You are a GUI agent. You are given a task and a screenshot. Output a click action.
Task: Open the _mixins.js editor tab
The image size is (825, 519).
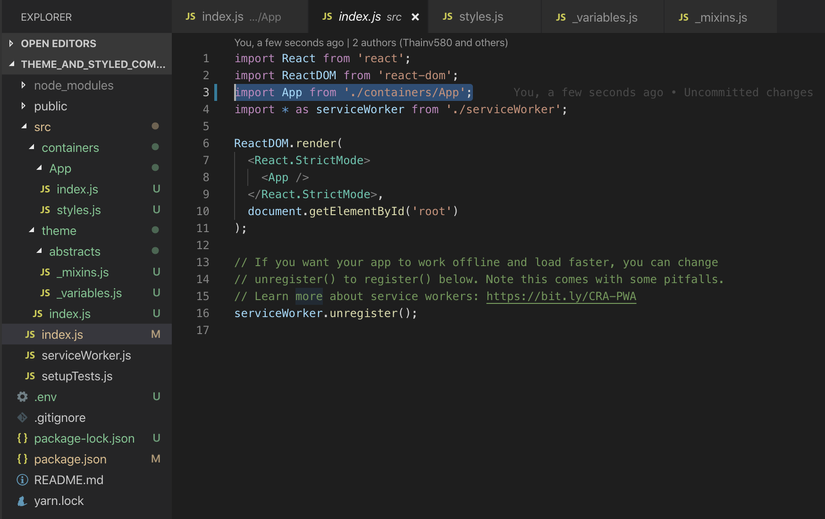click(720, 17)
